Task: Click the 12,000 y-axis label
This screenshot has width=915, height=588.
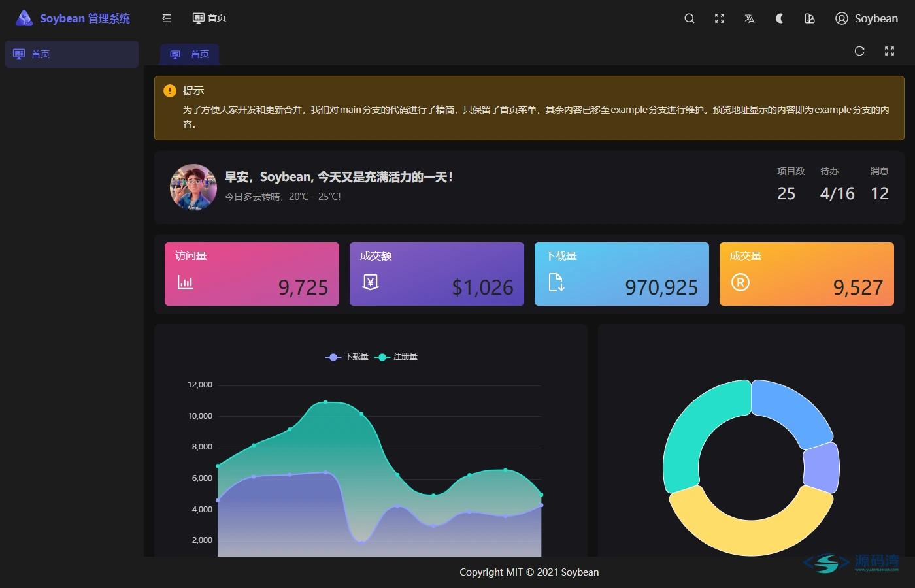Action: 200,385
